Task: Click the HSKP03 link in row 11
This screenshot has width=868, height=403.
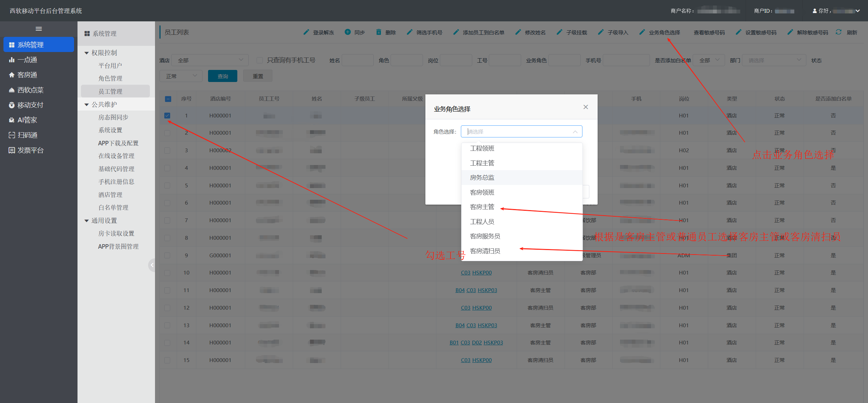Action: click(487, 290)
